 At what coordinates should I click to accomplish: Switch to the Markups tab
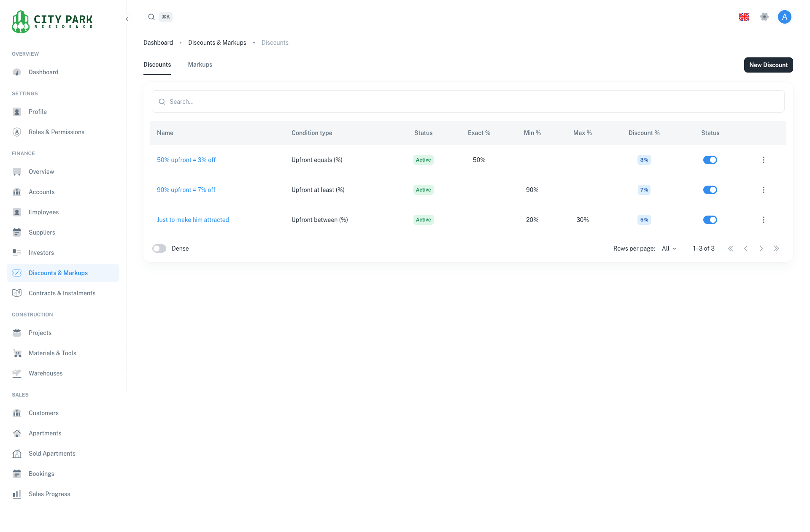tap(200, 65)
